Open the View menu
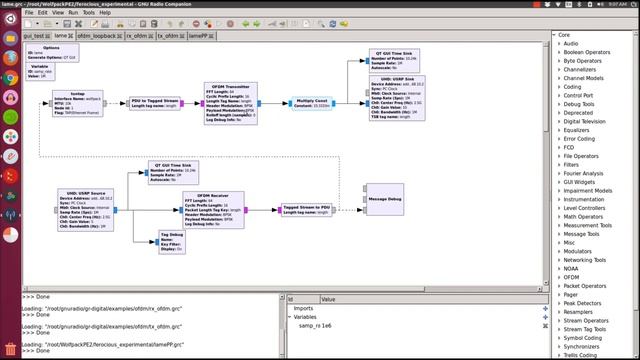This screenshot has height=360, width=640. [x=58, y=13]
